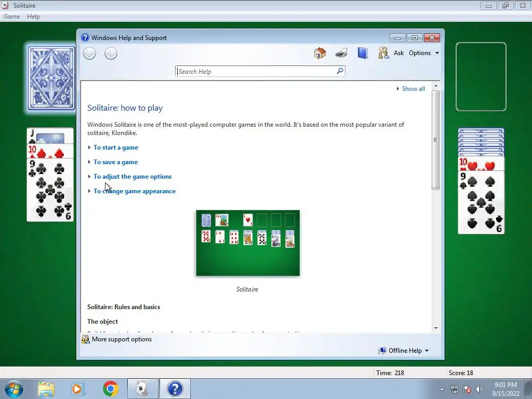Maximize the Help and Support window
Screen dimensions: 532x399
415,37
